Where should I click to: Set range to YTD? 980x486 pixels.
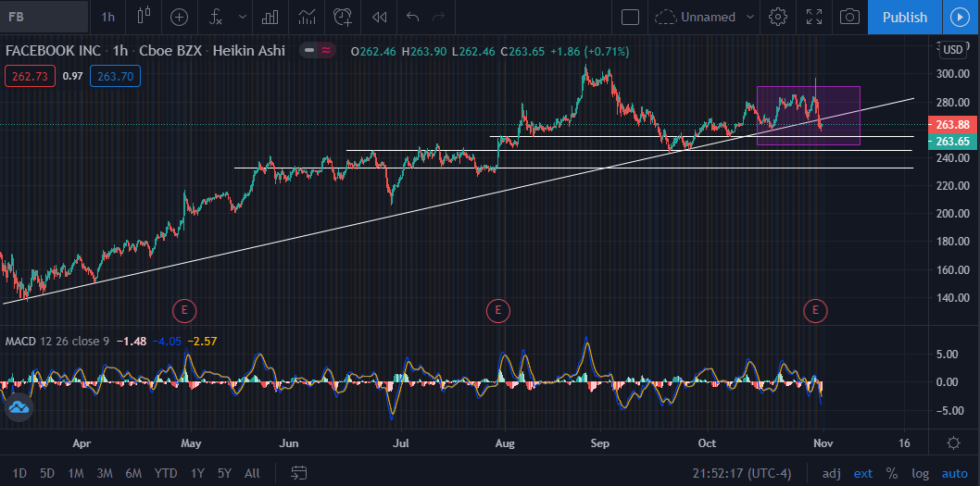[x=165, y=473]
